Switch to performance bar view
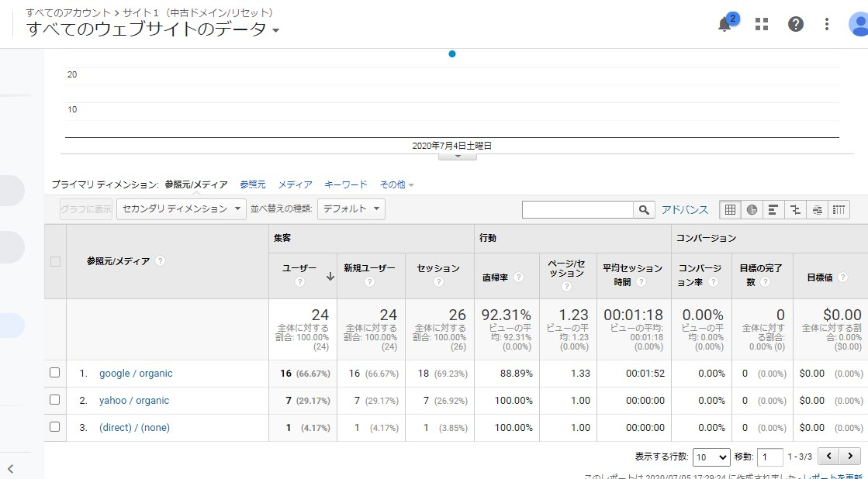 click(773, 209)
